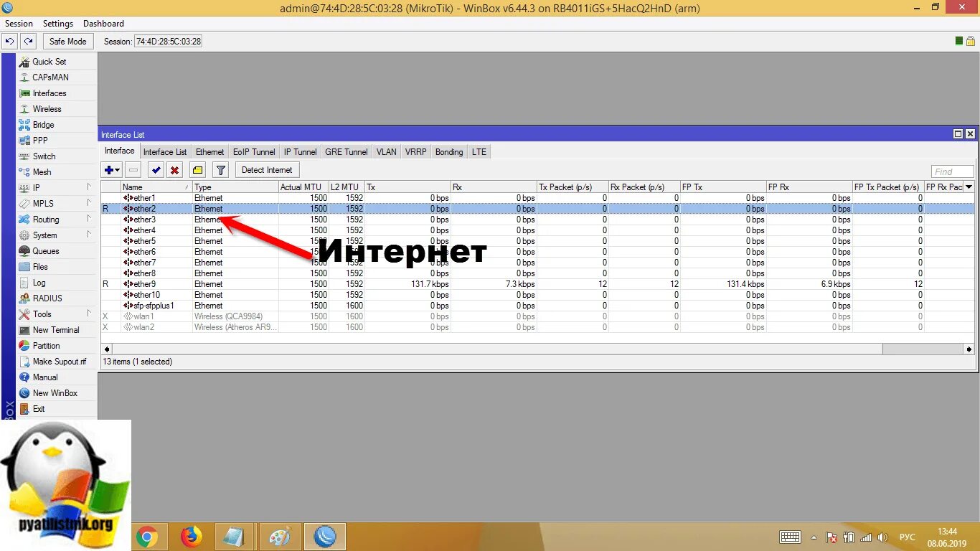Open Files menu
Image resolution: width=980 pixels, height=551 pixels.
tap(40, 267)
